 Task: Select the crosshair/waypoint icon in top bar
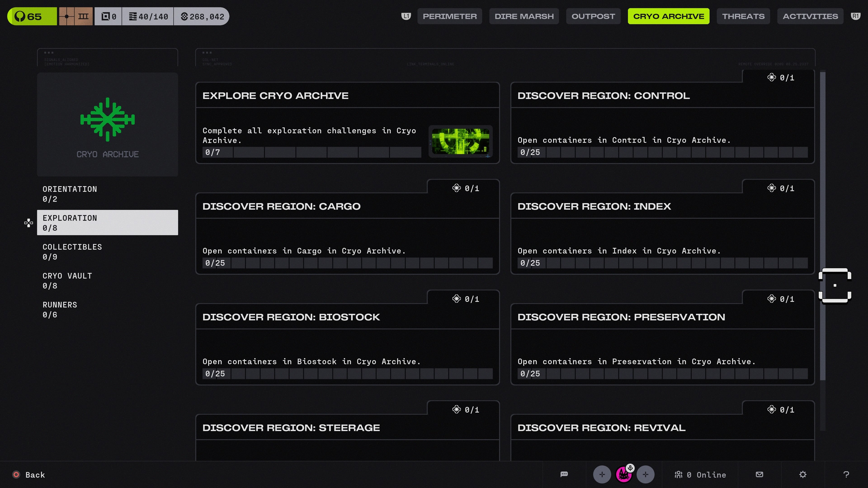(67, 16)
